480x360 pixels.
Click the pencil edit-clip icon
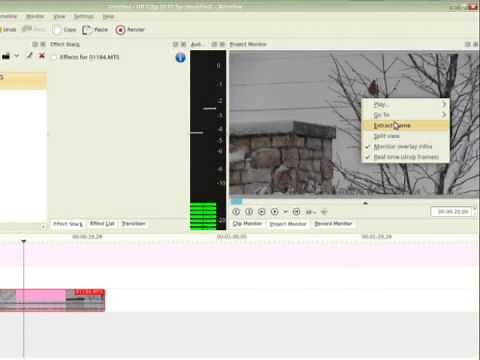pos(29,56)
